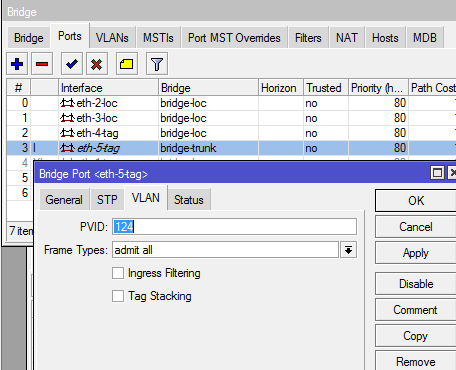This screenshot has height=370, width=456.
Task: Select the eth-3-loc row
Action: tap(231, 118)
